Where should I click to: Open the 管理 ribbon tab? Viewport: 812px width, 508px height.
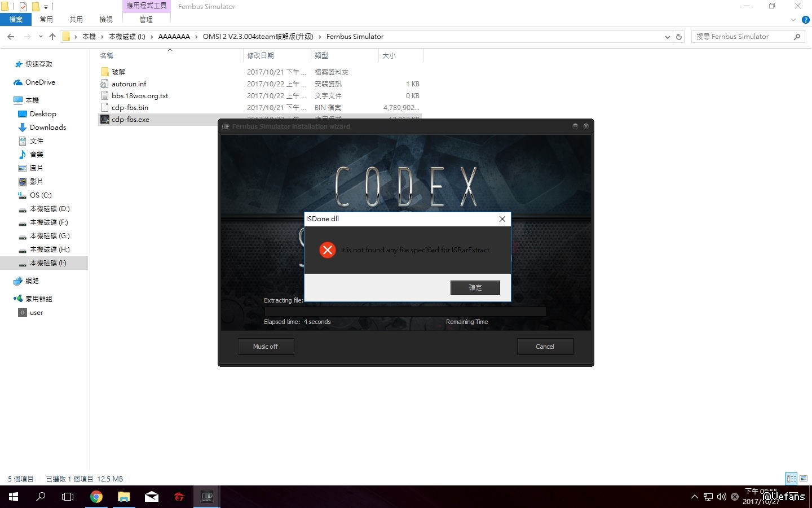point(146,20)
